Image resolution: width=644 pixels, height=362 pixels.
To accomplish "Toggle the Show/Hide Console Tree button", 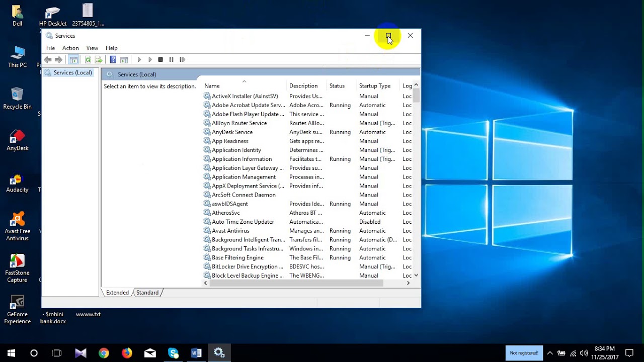I will click(73, 60).
